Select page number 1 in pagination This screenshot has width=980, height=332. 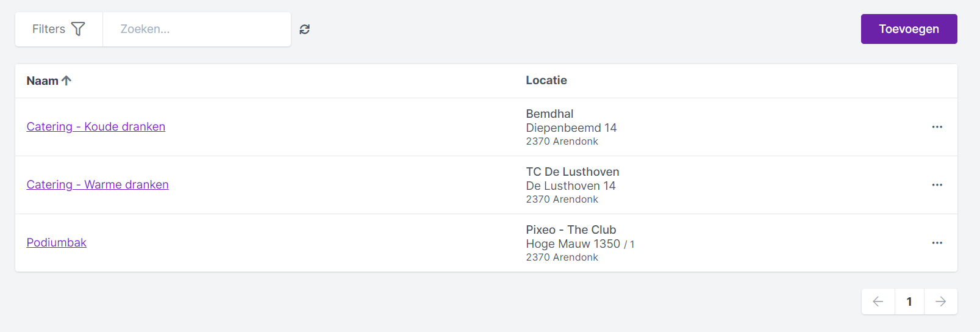[x=909, y=301]
